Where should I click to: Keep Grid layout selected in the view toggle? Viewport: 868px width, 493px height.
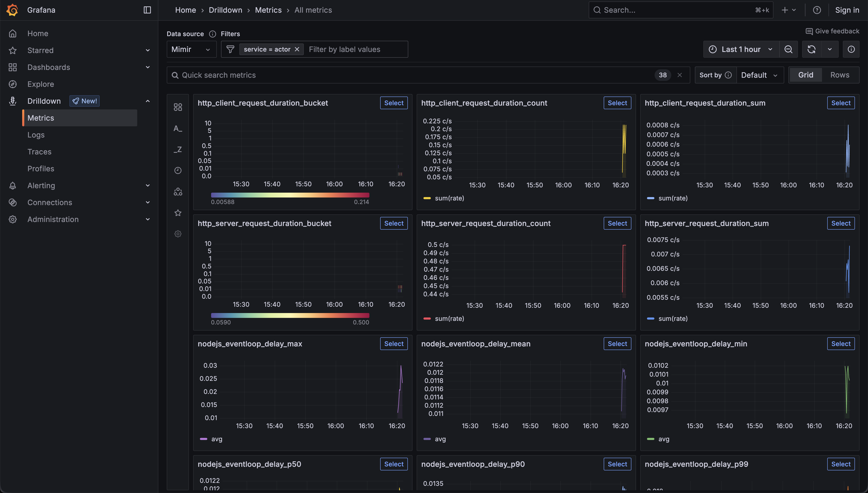(x=806, y=75)
